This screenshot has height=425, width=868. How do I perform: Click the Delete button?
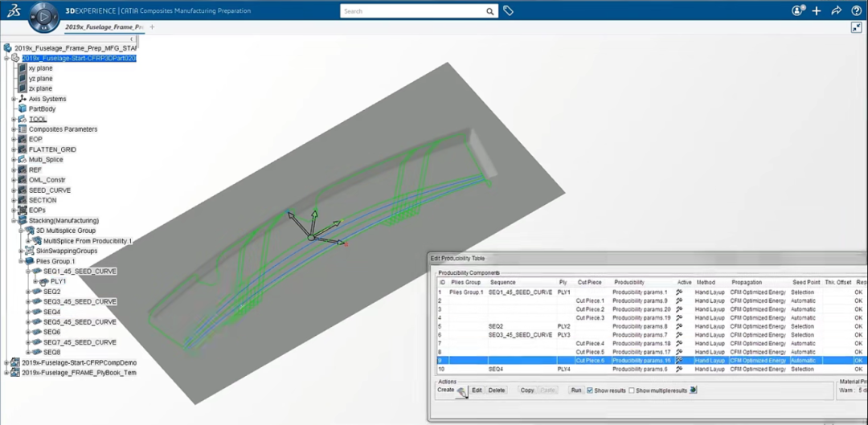click(x=497, y=390)
